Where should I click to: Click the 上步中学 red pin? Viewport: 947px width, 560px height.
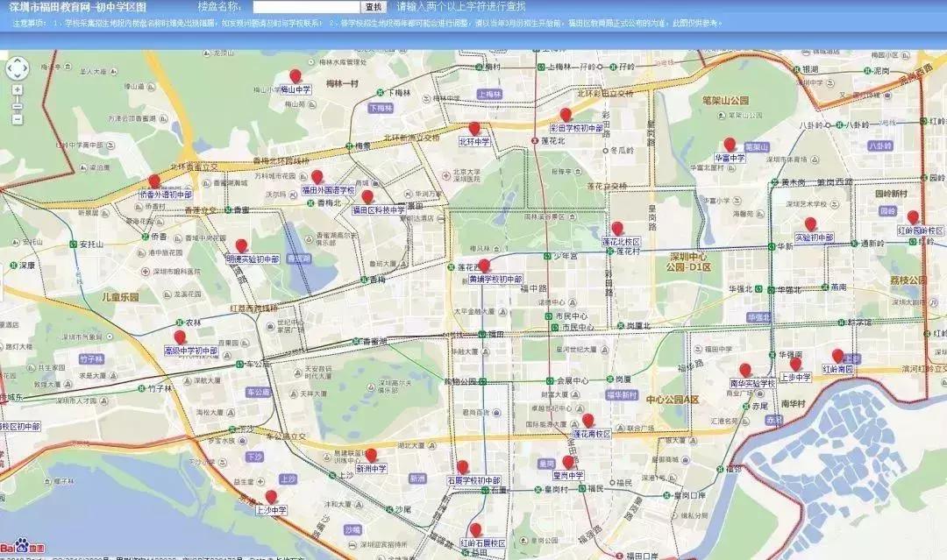coord(795,364)
